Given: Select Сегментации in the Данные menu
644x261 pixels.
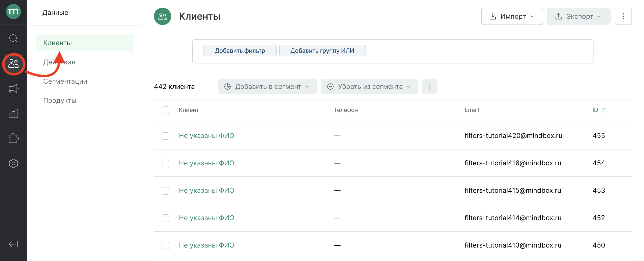Looking at the screenshot, I should (x=65, y=81).
